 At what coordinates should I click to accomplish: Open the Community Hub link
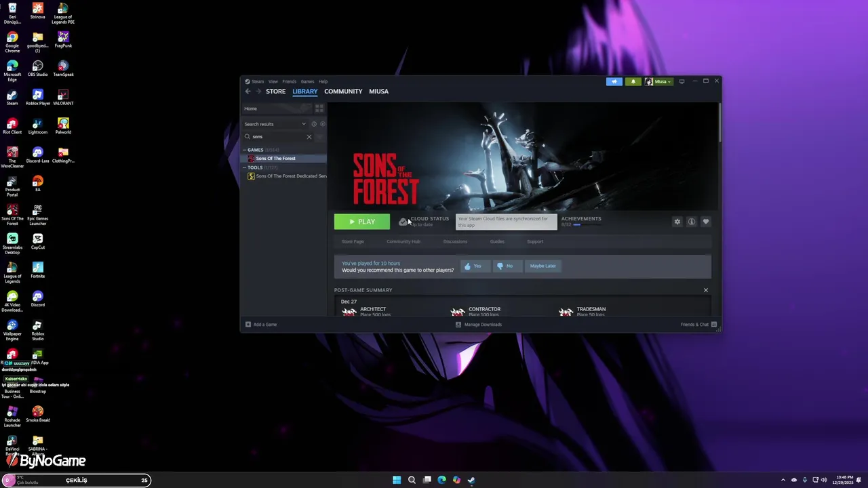403,241
